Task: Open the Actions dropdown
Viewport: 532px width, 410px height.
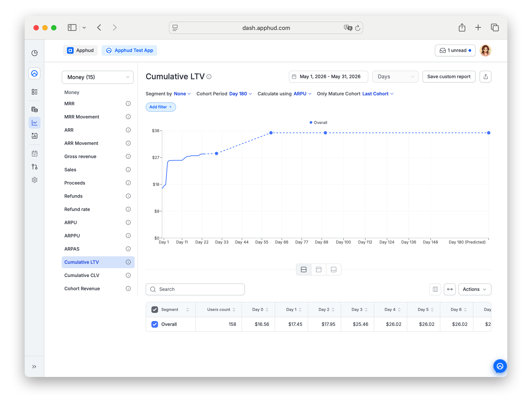Action: click(x=474, y=289)
